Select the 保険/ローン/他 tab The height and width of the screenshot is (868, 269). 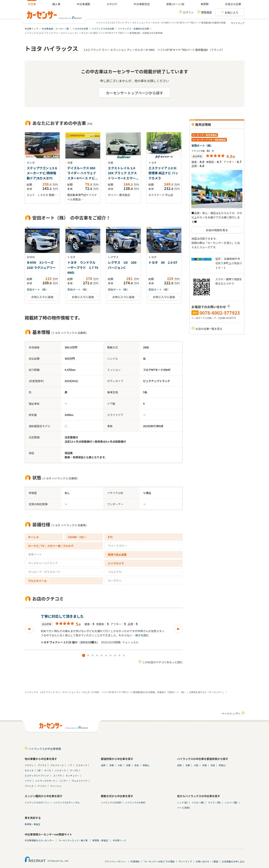(175, 4)
